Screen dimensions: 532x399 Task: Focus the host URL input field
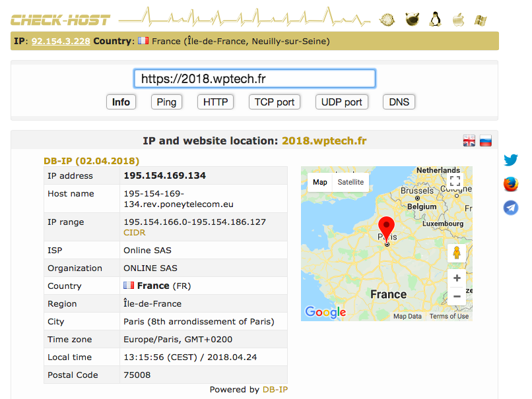(255, 78)
